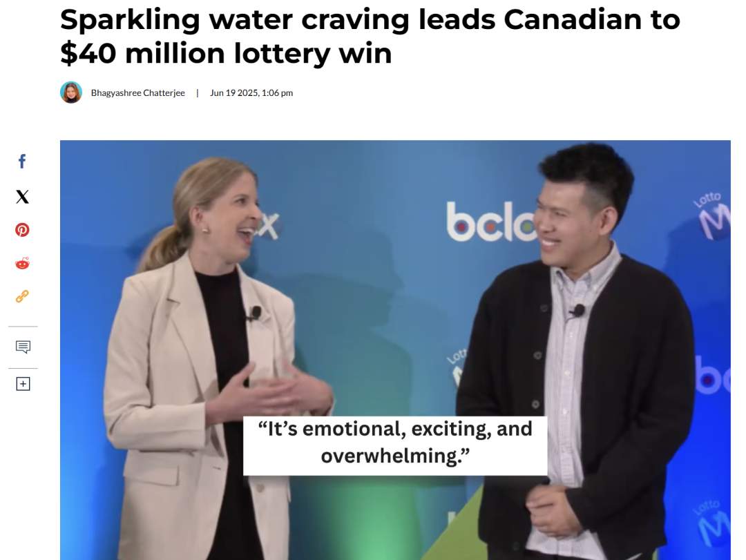Click the Jun 19 2025 publication date

tap(251, 93)
